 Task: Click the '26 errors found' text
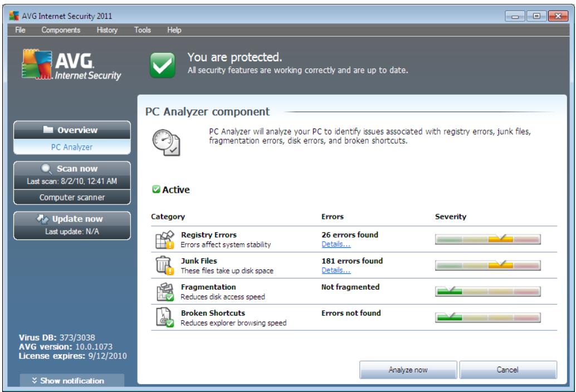click(350, 235)
